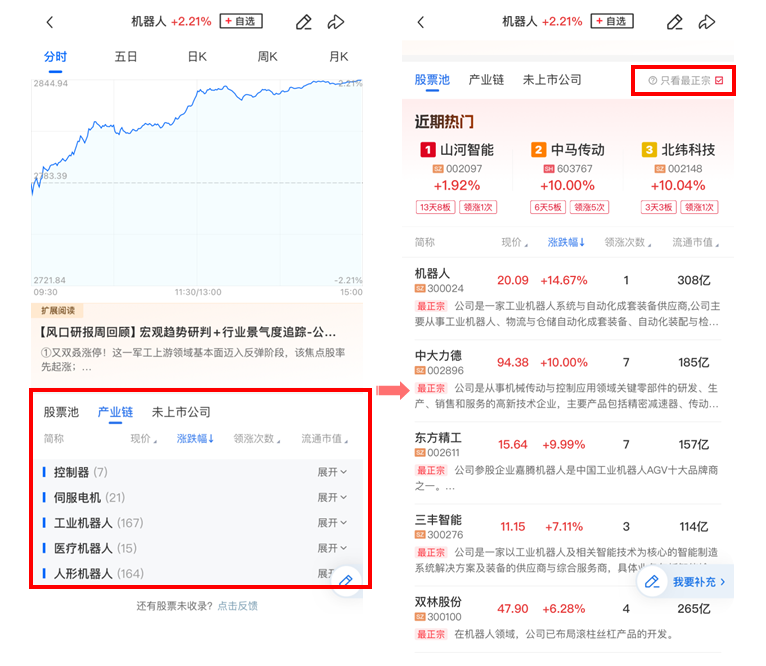Open the 东方精工 002611 stock row
The image size is (766, 666).
click(x=568, y=462)
